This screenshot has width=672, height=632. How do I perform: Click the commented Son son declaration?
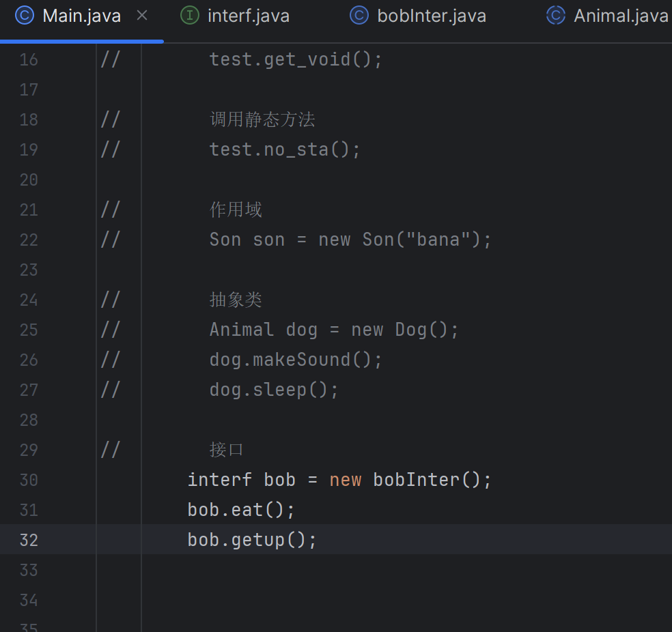(350, 240)
